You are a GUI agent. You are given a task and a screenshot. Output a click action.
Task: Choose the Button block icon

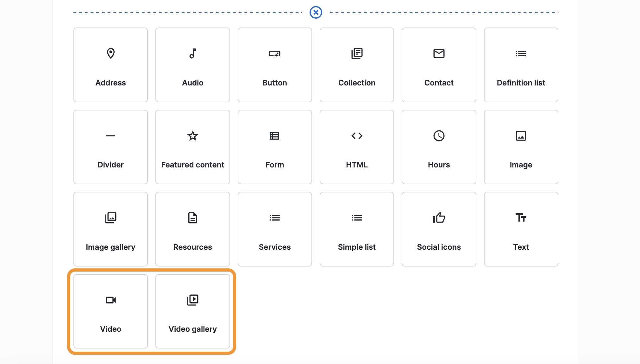274,53
